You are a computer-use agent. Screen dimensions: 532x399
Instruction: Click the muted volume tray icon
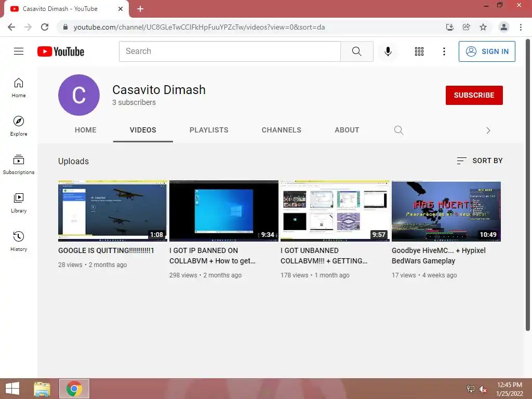pos(483,389)
